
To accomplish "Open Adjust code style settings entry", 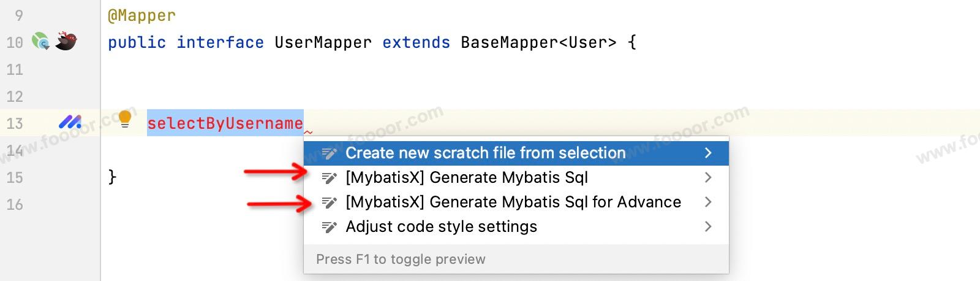I will [441, 226].
